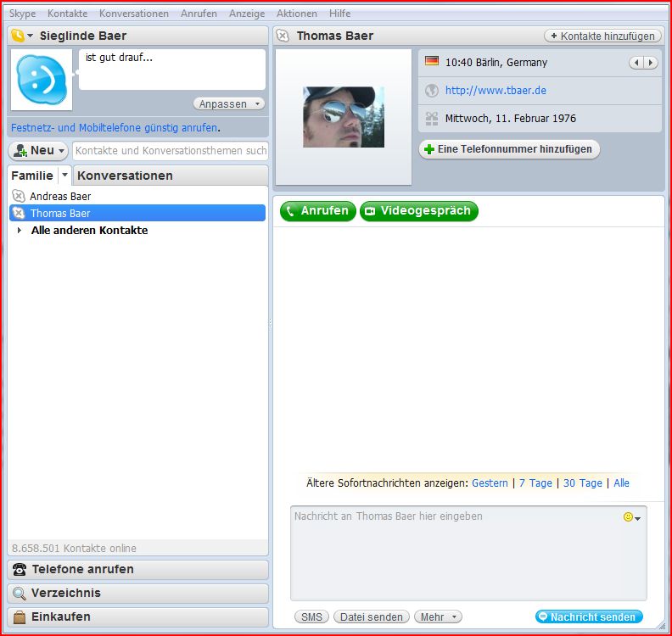The image size is (672, 636).
Task: Show messages from Gestern
Action: point(490,483)
